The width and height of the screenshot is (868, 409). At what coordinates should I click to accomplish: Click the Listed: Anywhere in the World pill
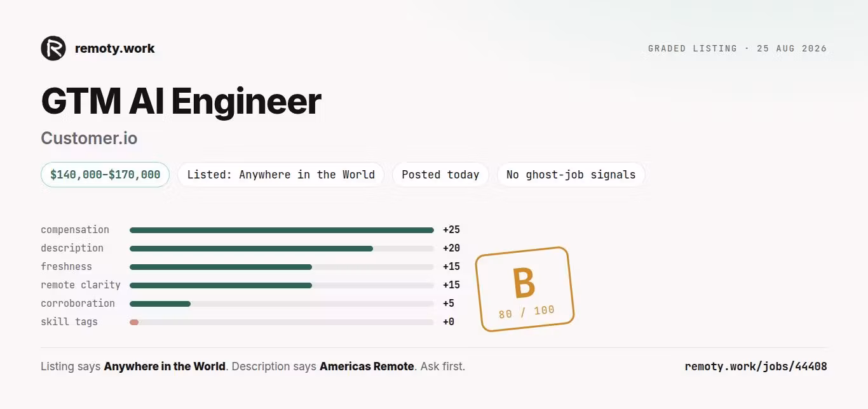(281, 175)
